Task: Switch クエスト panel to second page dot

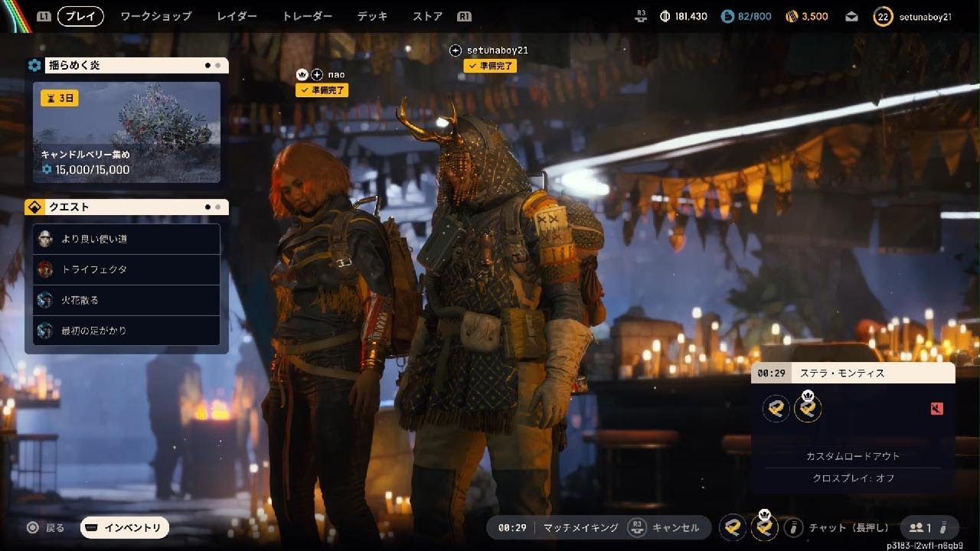Action: click(218, 207)
